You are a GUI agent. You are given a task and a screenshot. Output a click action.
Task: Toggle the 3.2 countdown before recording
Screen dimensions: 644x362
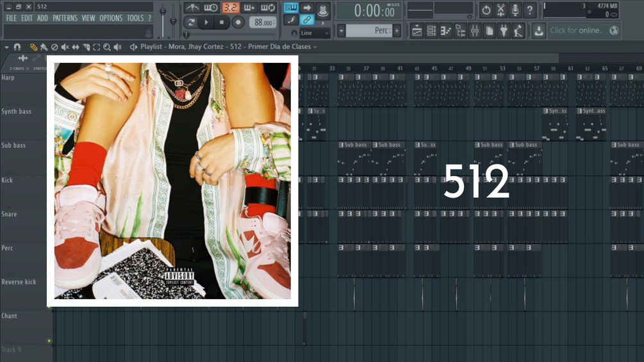(231, 8)
